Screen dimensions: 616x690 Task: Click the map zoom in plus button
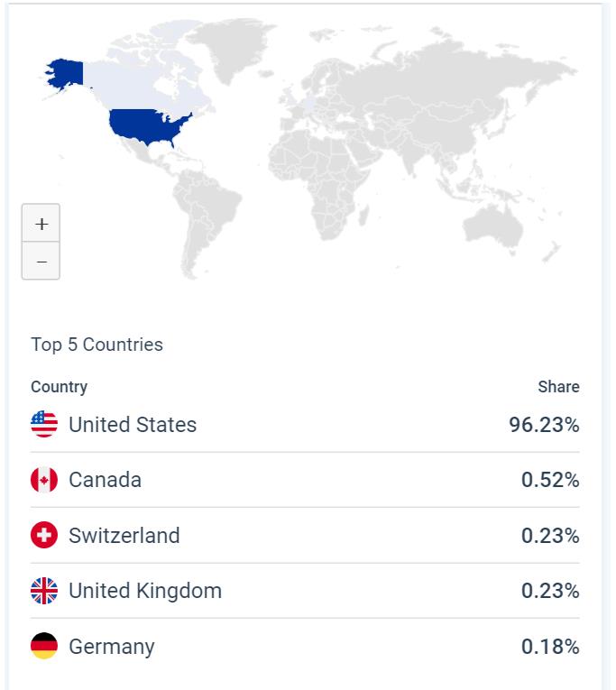click(41, 224)
